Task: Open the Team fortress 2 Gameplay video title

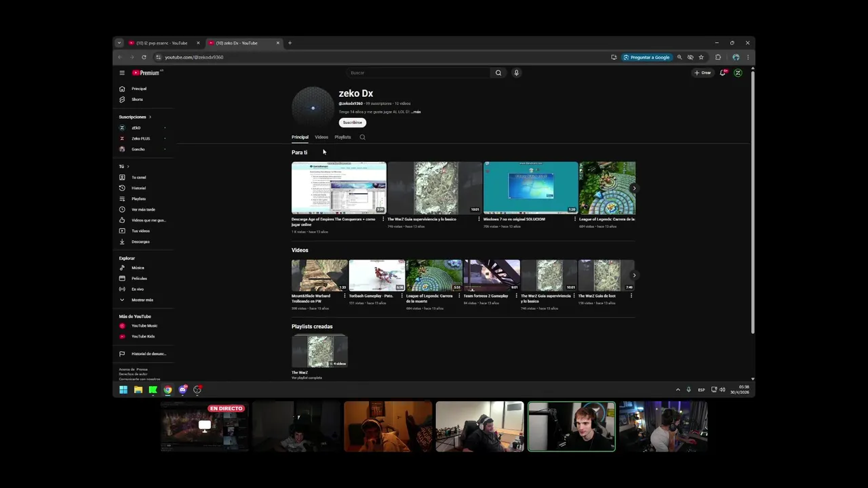Action: click(486, 296)
